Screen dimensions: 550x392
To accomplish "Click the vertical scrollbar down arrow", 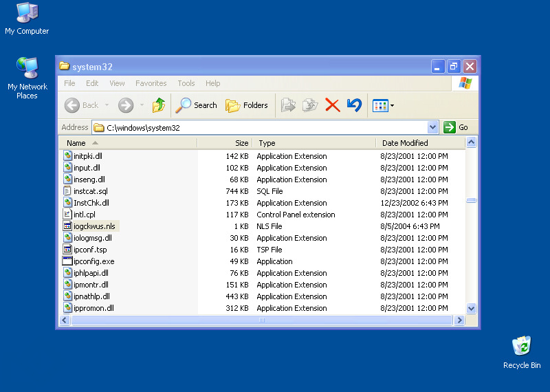I will click(471, 309).
